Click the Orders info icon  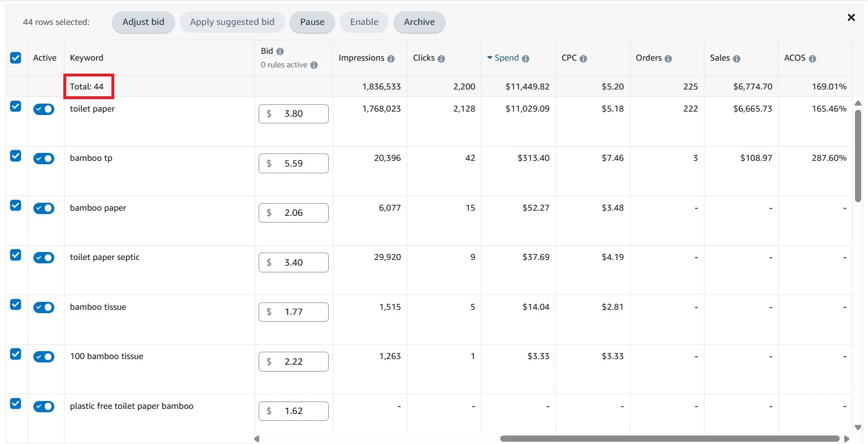tap(668, 58)
